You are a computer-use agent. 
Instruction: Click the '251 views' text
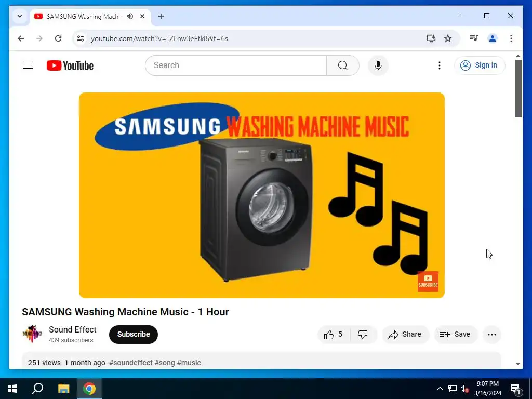[44, 363]
